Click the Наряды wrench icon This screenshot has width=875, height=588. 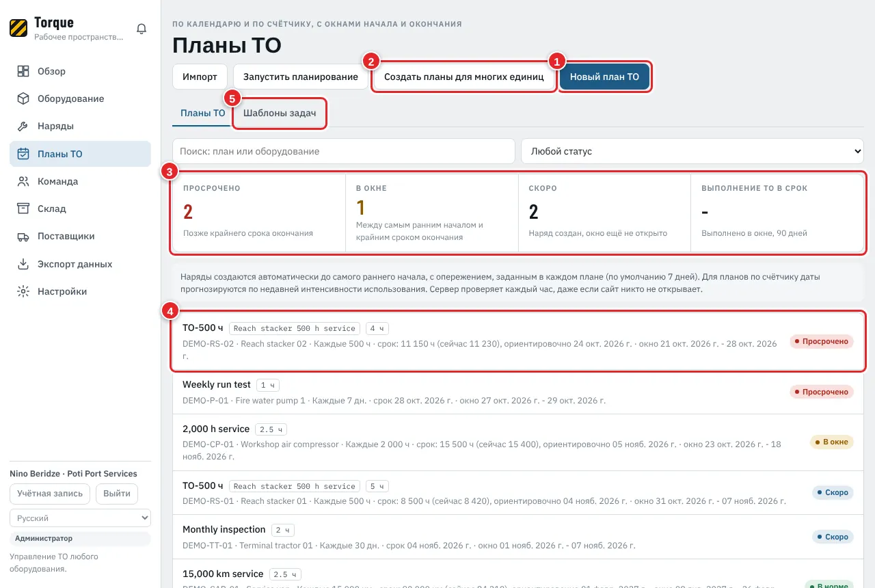tap(23, 126)
